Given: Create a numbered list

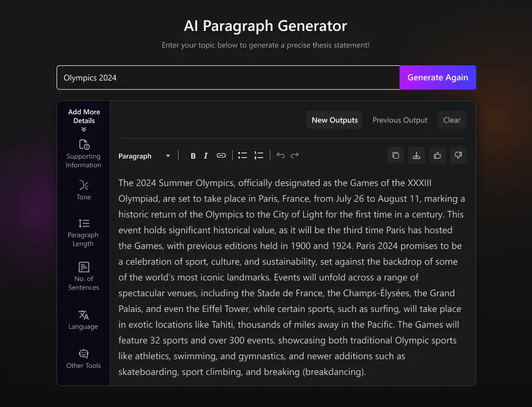Looking at the screenshot, I should click(258, 155).
